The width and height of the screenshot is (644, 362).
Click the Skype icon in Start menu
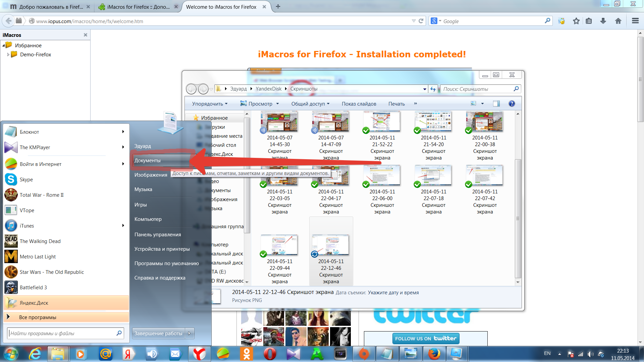click(11, 180)
